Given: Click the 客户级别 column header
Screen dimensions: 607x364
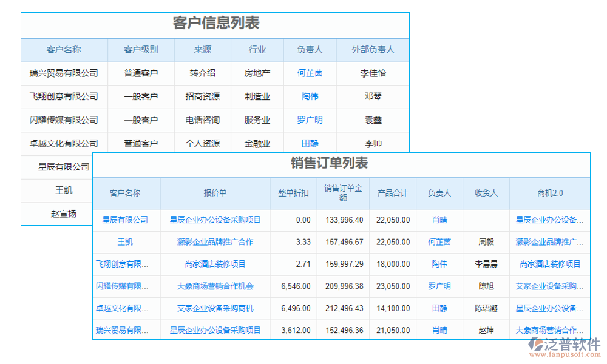Looking at the screenshot, I should point(141,50).
